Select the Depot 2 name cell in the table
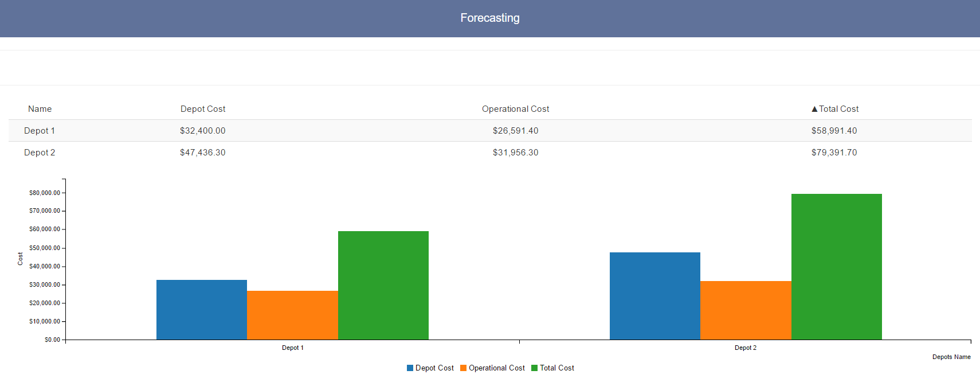This screenshot has width=980, height=386. (40, 153)
